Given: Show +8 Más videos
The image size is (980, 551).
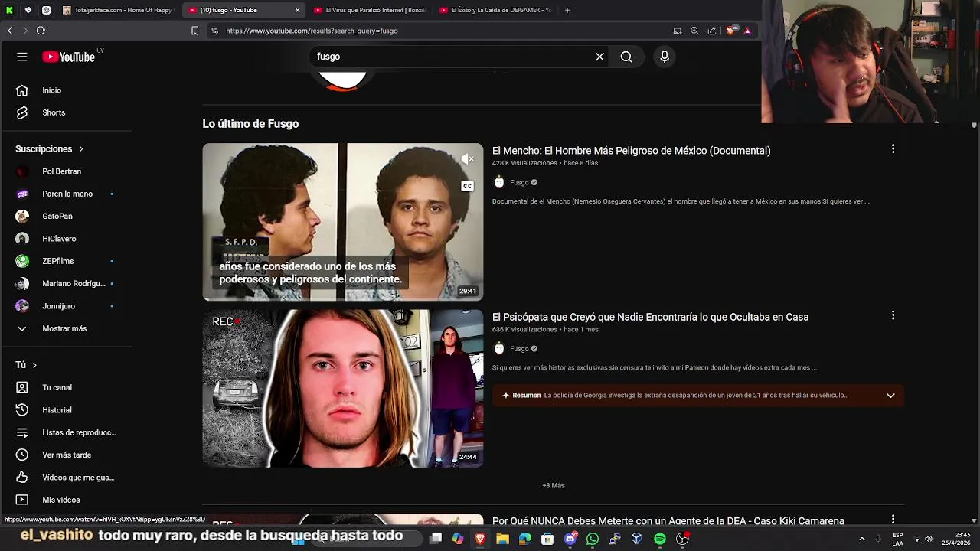Looking at the screenshot, I should [x=554, y=486].
